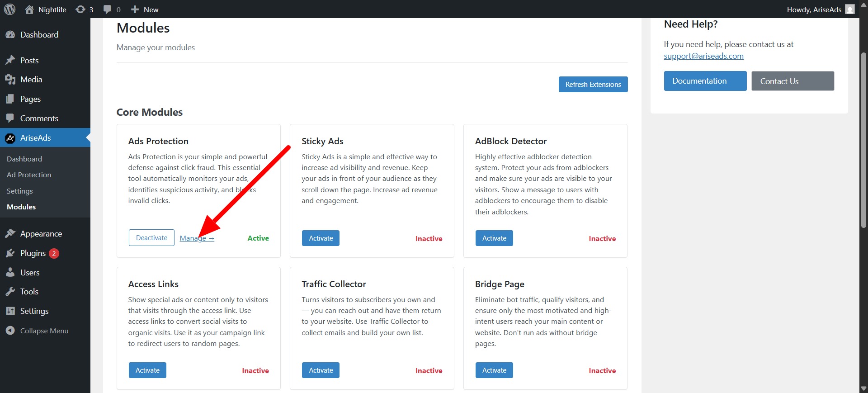Click the Core Modules heading

(150, 112)
